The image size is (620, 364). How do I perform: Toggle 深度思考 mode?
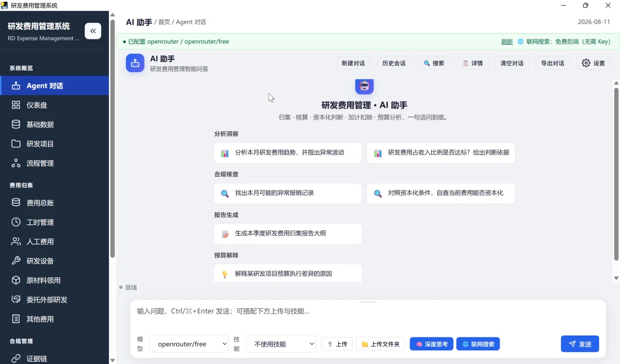tap(432, 344)
